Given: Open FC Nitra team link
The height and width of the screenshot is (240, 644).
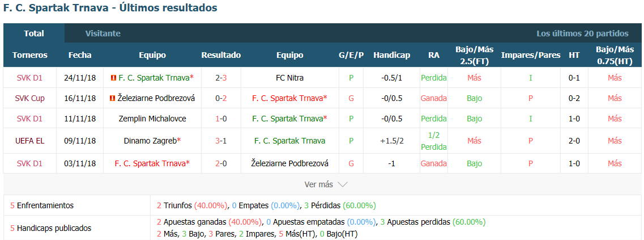Looking at the screenshot, I should click(x=290, y=77).
